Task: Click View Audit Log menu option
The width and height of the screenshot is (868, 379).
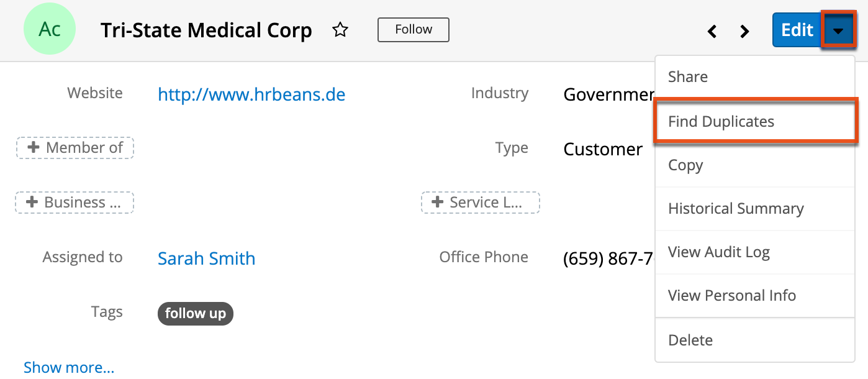Action: (719, 252)
